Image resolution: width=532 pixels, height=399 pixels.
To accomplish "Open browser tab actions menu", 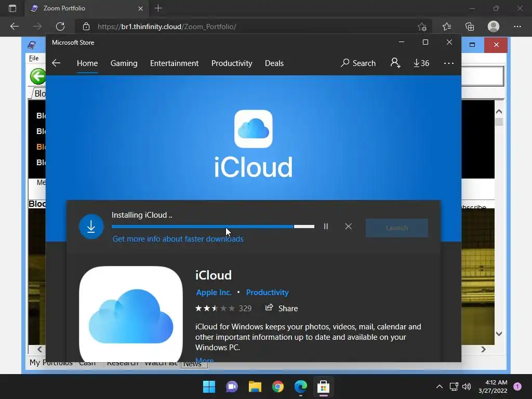I will point(12,8).
